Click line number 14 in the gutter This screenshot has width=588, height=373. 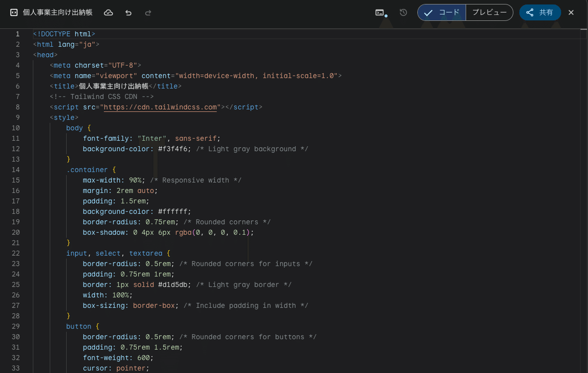tap(16, 170)
